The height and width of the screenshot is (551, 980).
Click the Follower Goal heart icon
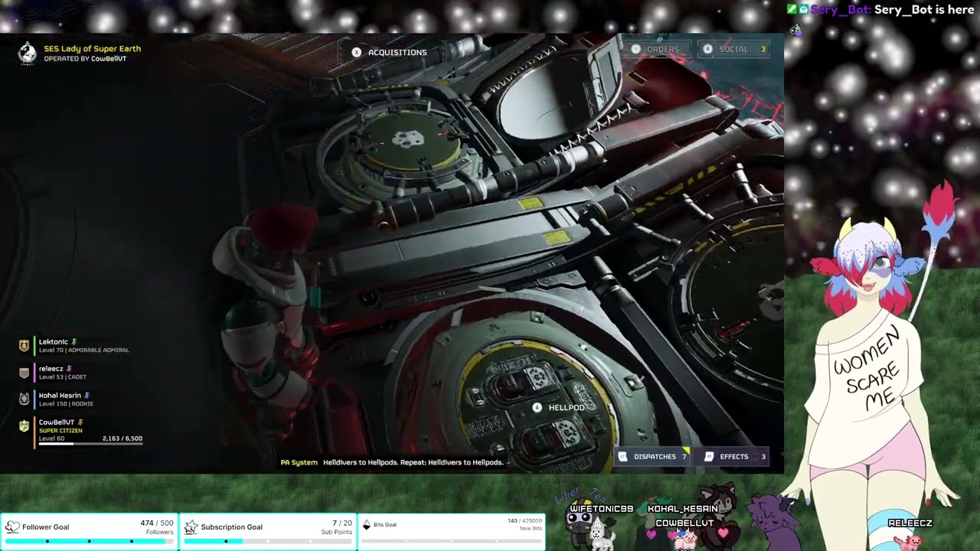[12, 527]
